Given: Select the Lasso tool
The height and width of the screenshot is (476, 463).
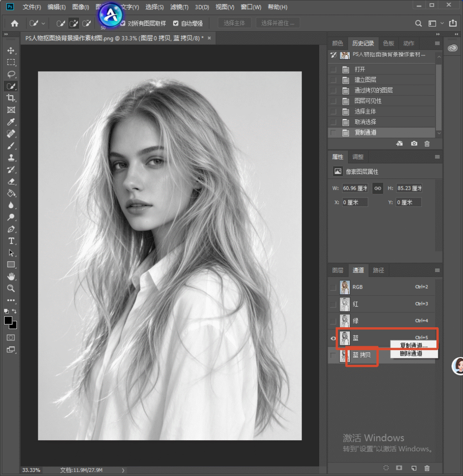Looking at the screenshot, I should point(11,74).
